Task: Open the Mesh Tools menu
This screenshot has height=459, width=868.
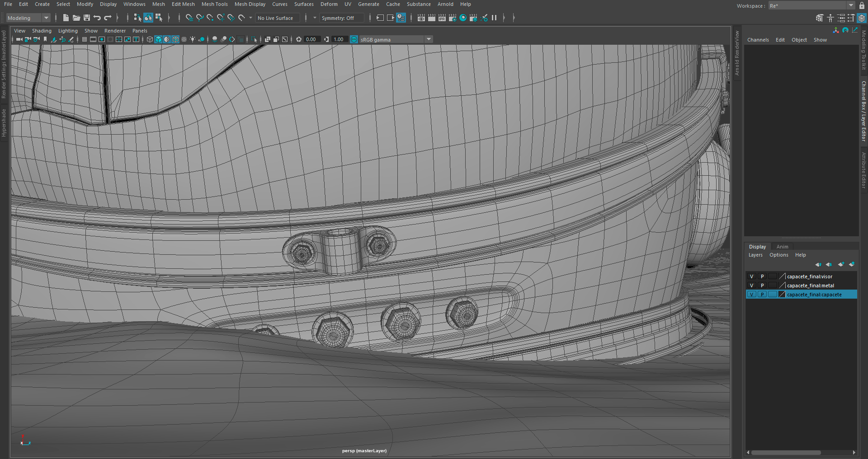Action: [214, 4]
